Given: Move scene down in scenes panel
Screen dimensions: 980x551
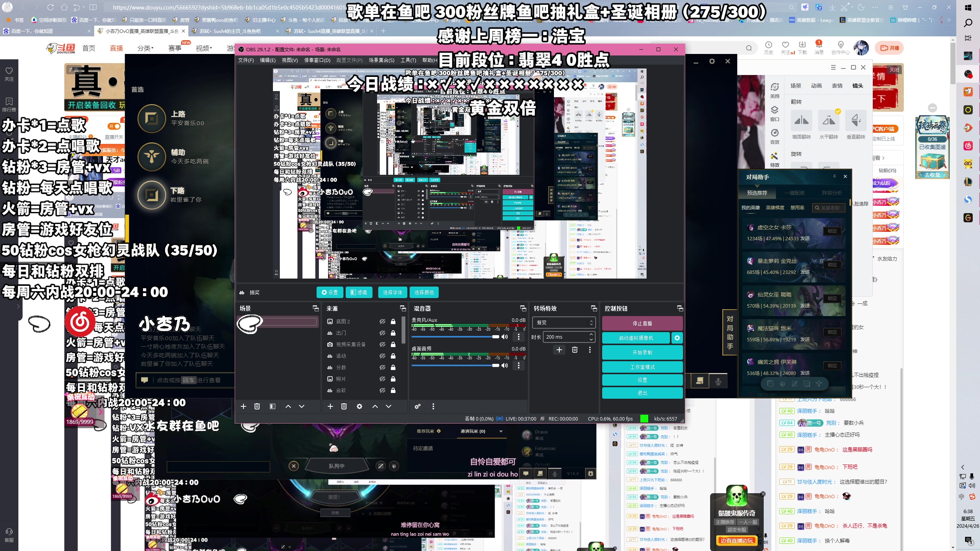Looking at the screenshot, I should click(x=302, y=406).
